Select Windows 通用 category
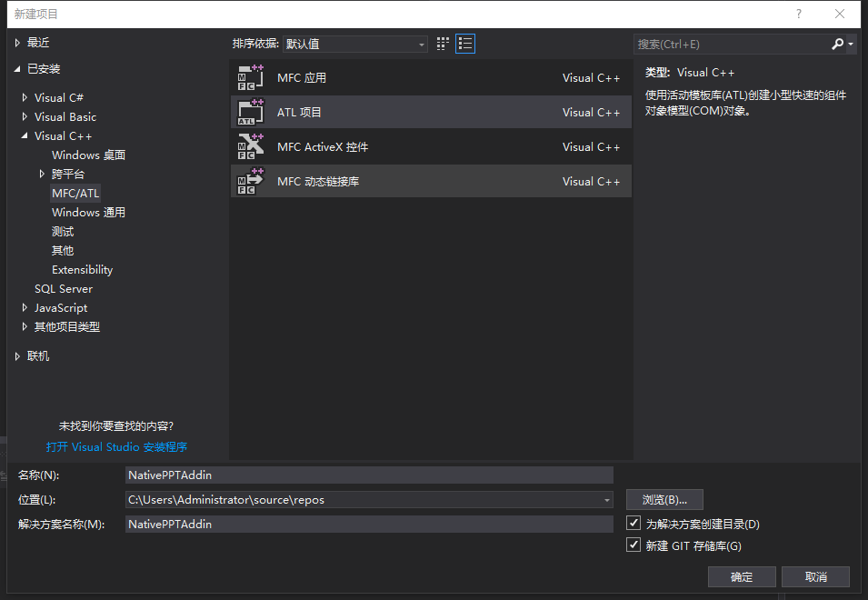Viewport: 868px width, 600px height. tap(88, 213)
